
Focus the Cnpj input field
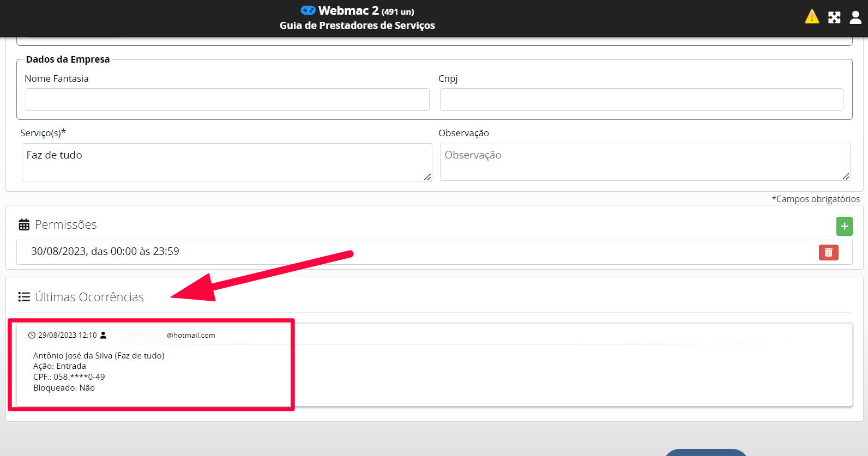point(641,100)
